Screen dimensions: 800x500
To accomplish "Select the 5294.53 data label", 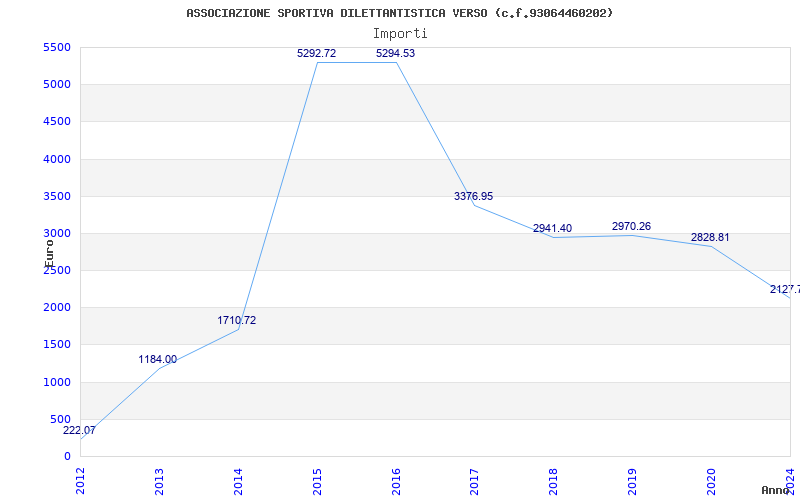I will pyautogui.click(x=395, y=54).
